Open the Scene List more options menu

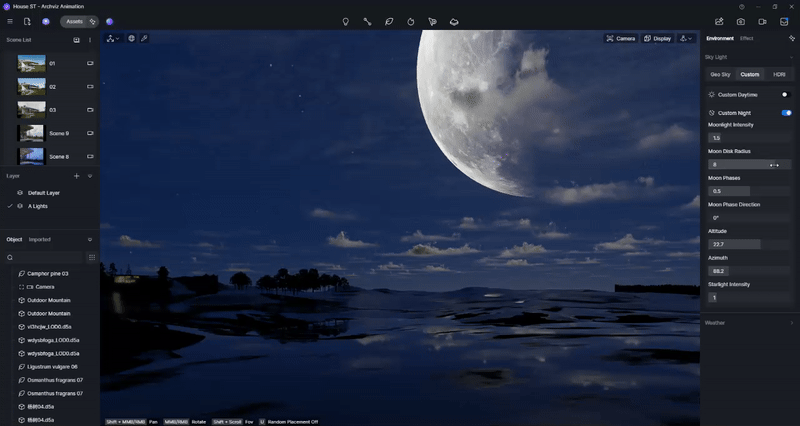(90, 40)
